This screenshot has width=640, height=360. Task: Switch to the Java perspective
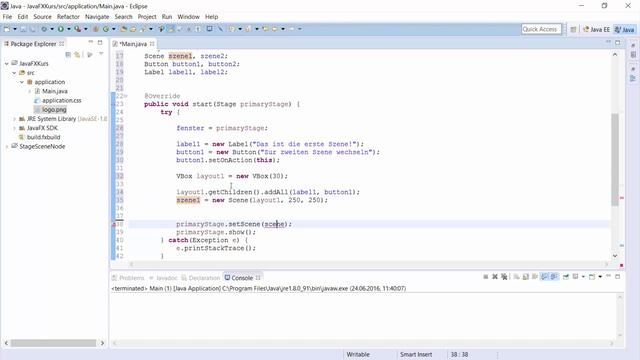pyautogui.click(x=624, y=29)
